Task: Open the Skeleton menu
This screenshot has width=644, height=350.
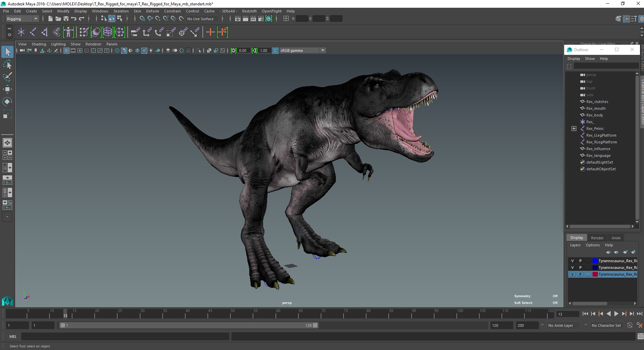Action: [121, 11]
